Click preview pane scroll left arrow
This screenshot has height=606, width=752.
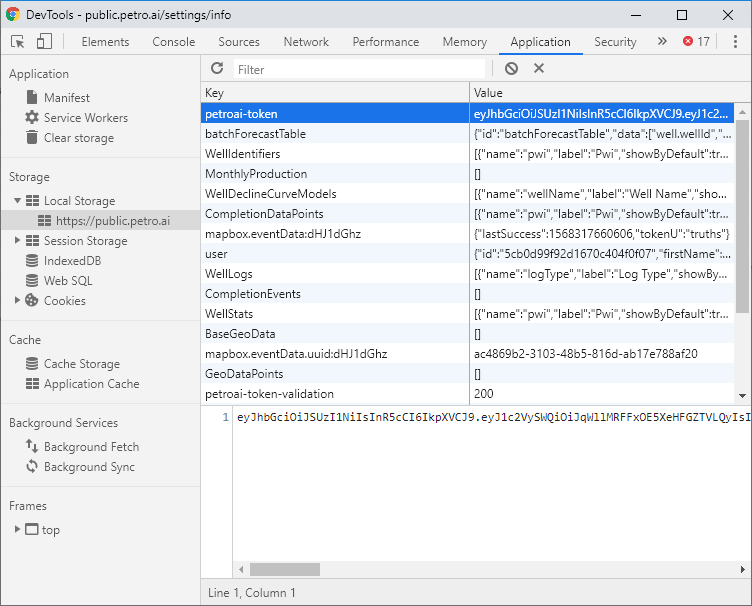click(241, 569)
